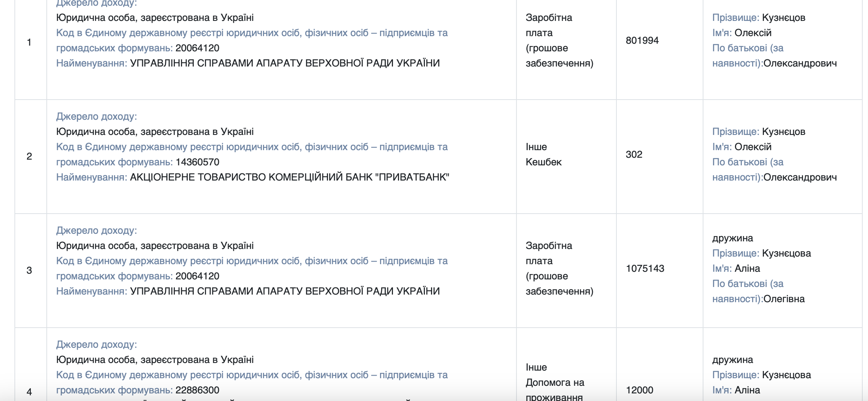The image size is (868, 401).
Task: Click registry code 22886300 in row 4
Action: click(197, 390)
